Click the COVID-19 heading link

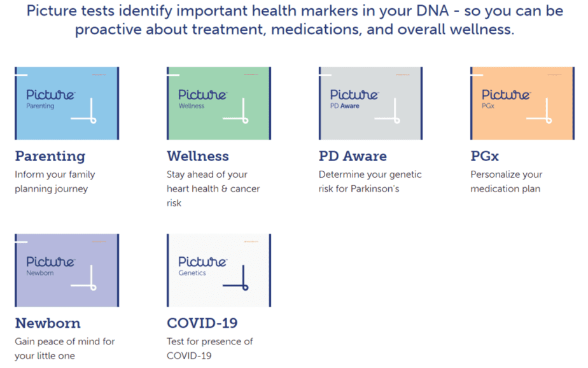tap(202, 323)
